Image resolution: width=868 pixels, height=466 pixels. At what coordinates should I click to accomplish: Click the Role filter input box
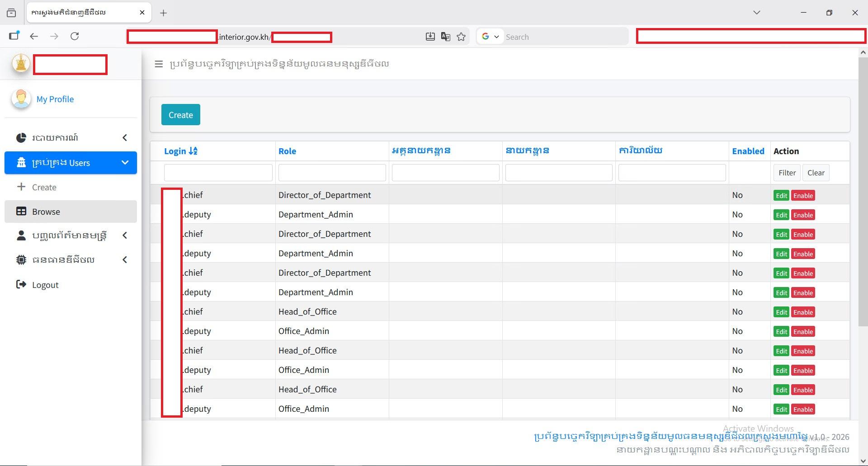pyautogui.click(x=332, y=173)
